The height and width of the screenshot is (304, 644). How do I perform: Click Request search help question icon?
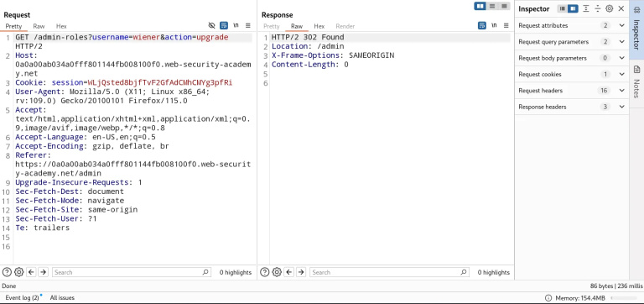pos(7,272)
